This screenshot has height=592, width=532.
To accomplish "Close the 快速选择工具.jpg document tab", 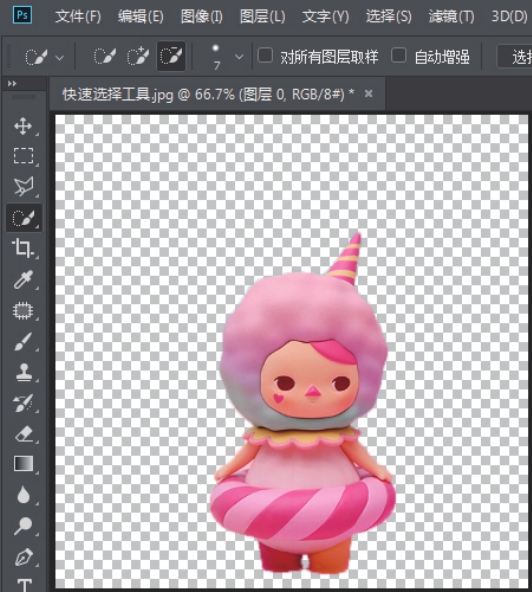I will (369, 93).
